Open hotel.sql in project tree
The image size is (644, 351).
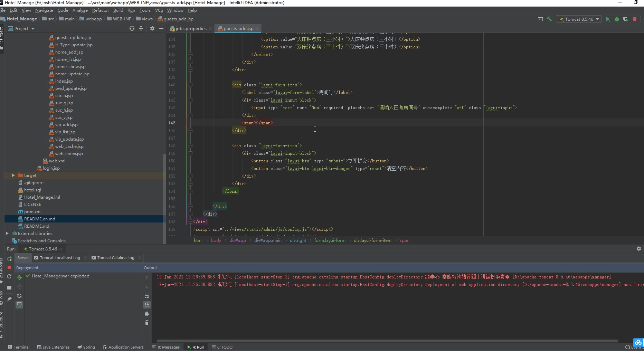tap(32, 190)
